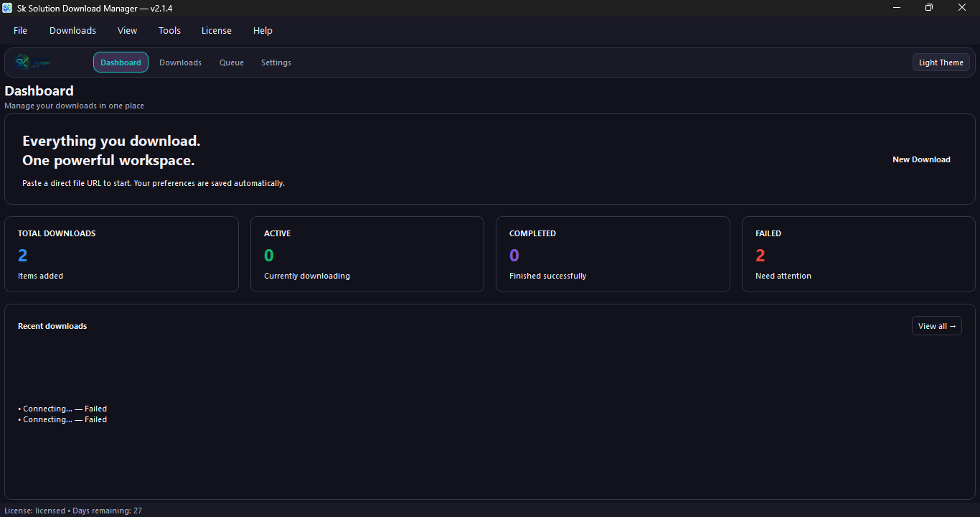Image resolution: width=980 pixels, height=517 pixels.
Task: Switch to Light Theme
Action: coord(941,62)
